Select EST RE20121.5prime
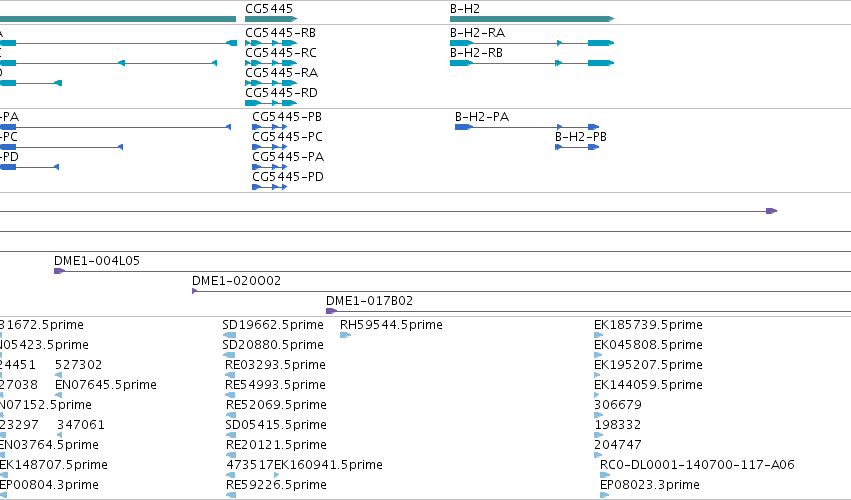 276,446
